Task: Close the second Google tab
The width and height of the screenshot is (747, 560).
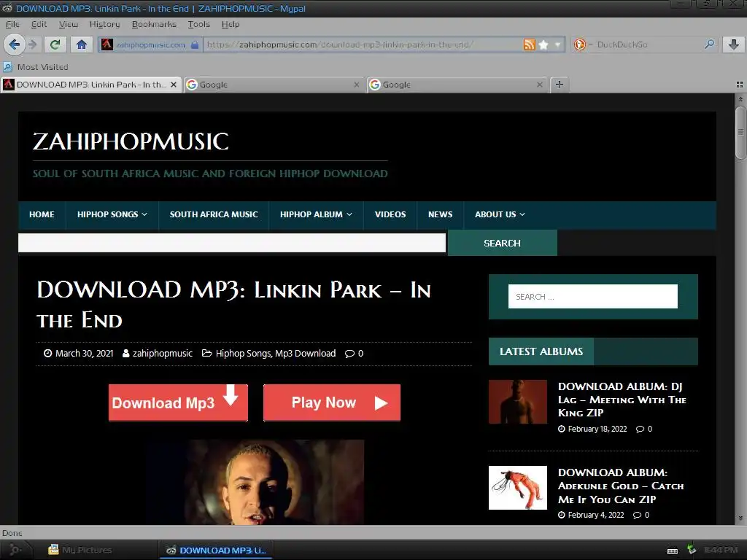Action: pyautogui.click(x=539, y=85)
